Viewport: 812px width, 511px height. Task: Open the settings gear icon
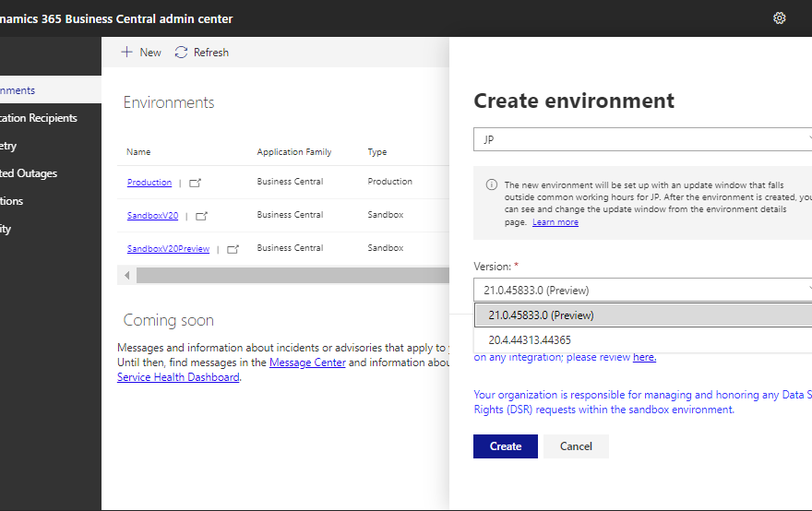click(780, 18)
